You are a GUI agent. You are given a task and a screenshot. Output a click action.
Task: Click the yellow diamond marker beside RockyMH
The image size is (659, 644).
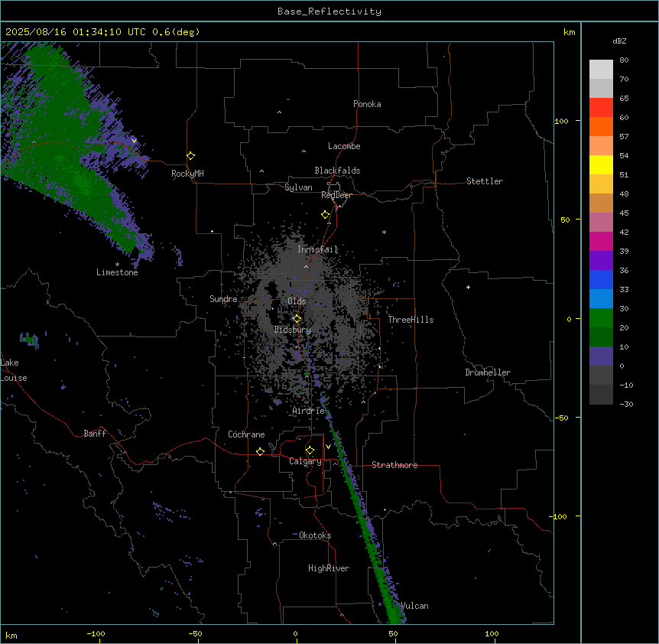pyautogui.click(x=190, y=156)
